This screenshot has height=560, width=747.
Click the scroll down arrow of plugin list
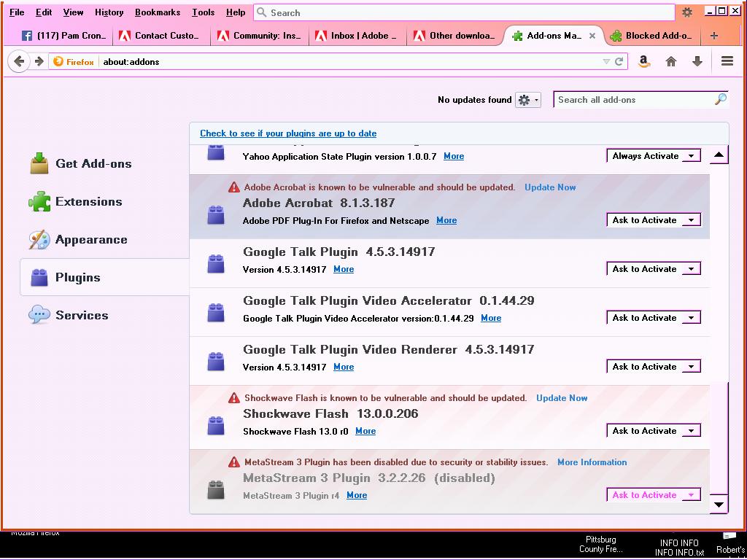click(719, 505)
